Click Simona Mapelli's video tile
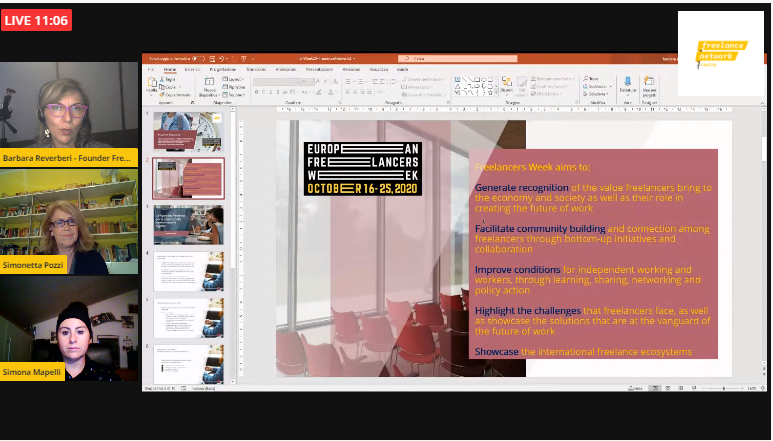Viewport: 773px width, 441px height. [69, 328]
